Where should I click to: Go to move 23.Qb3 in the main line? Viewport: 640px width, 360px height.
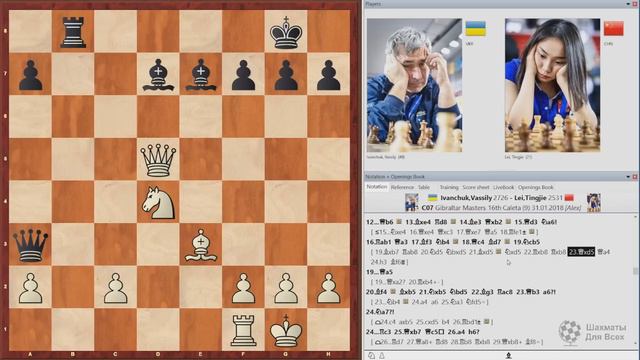[x=527, y=292]
